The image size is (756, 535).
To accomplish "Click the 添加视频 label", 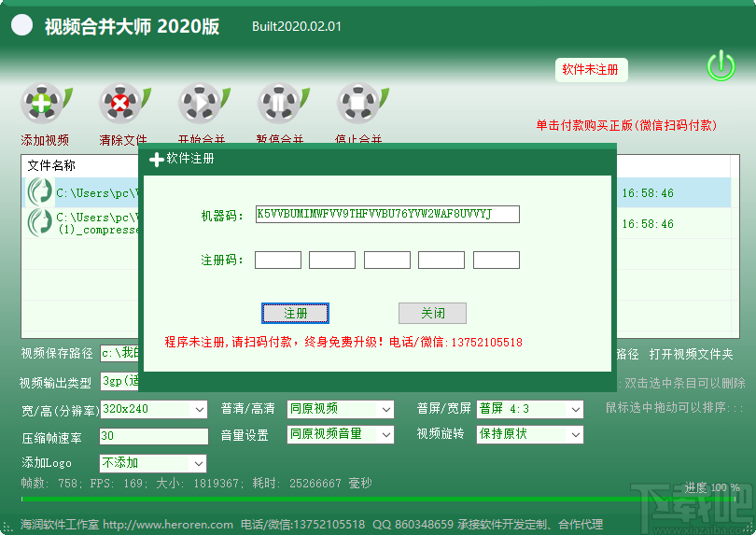I will coord(45,140).
